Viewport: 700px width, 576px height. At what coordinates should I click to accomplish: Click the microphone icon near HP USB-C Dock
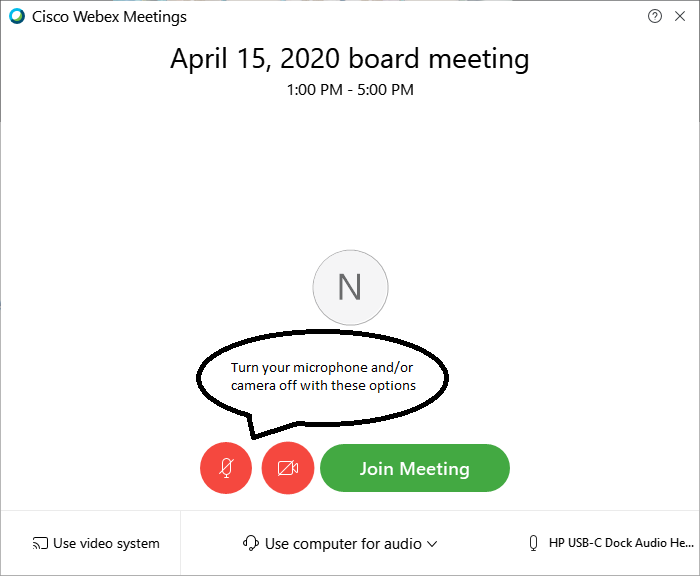(x=533, y=543)
